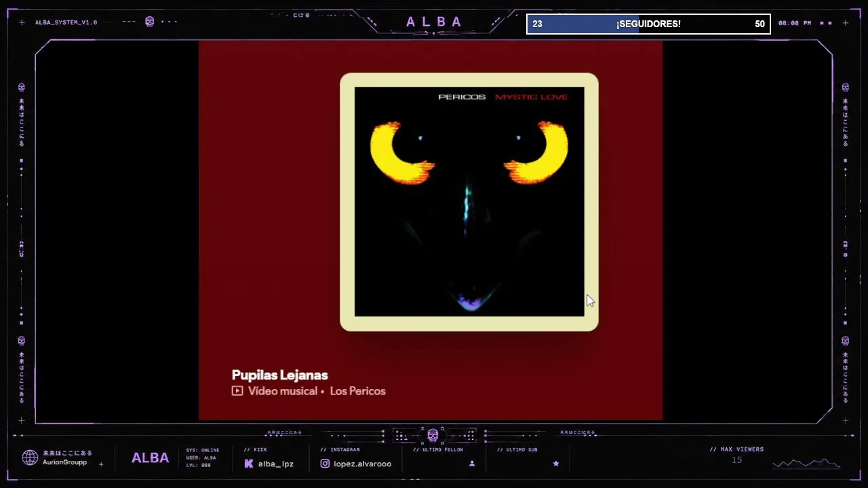
Task: Open the Los Pericos artist link
Action: coord(357,391)
